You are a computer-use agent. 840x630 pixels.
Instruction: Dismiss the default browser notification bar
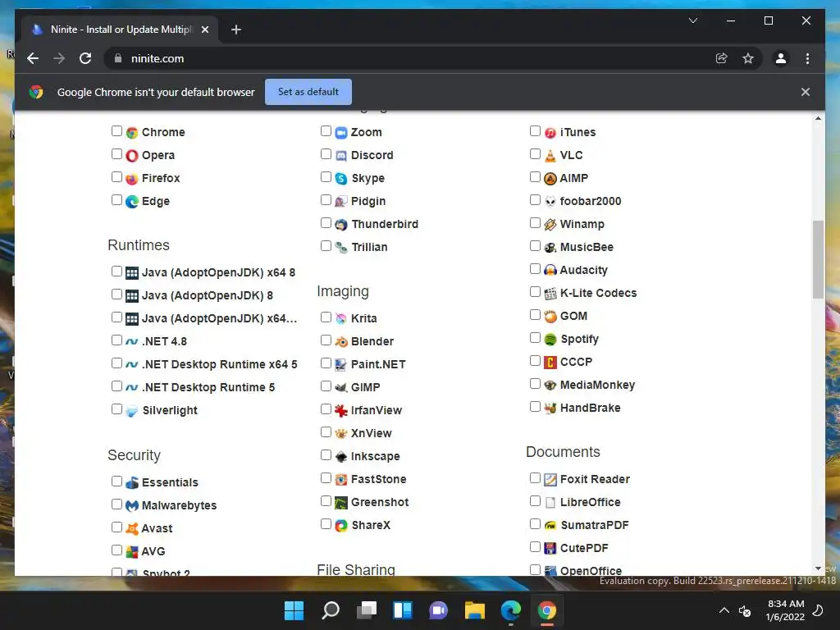click(806, 92)
